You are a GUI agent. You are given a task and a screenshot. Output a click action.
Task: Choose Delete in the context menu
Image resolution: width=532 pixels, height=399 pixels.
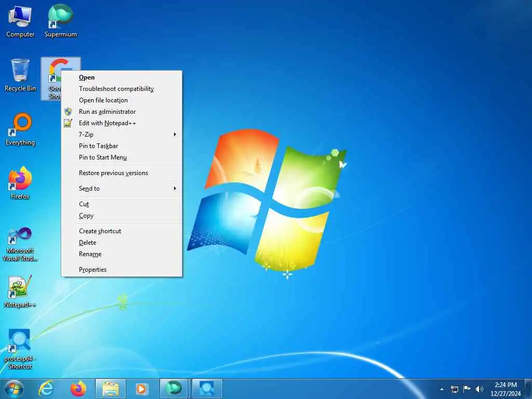click(122, 243)
